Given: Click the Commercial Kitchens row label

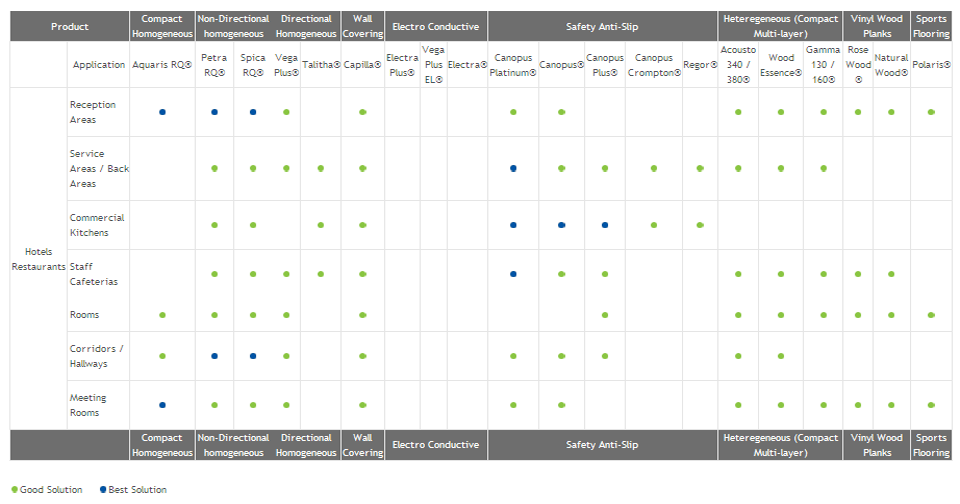Looking at the screenshot, I should [x=97, y=225].
